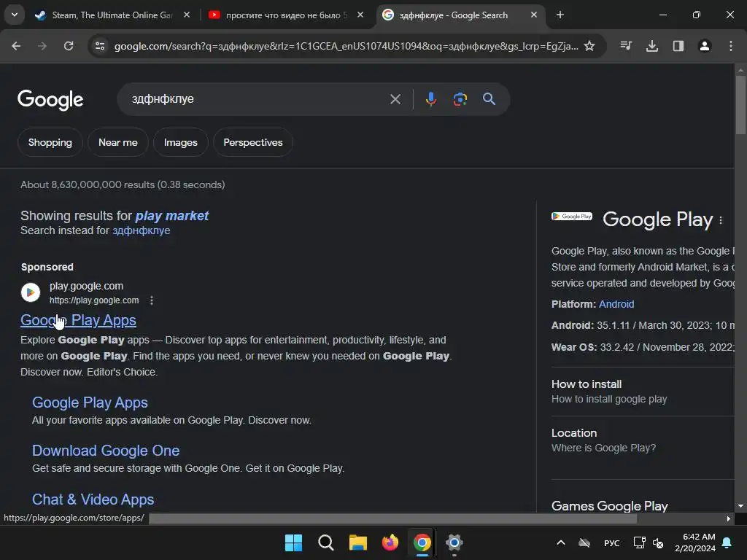Filter results by Images
Image resolution: width=747 pixels, height=560 pixels.
(x=181, y=142)
